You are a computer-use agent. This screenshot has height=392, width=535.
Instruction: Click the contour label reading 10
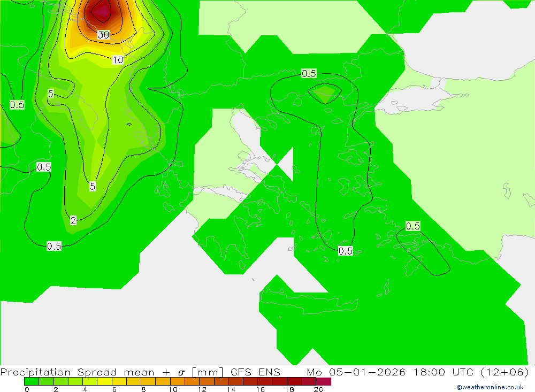click(118, 60)
